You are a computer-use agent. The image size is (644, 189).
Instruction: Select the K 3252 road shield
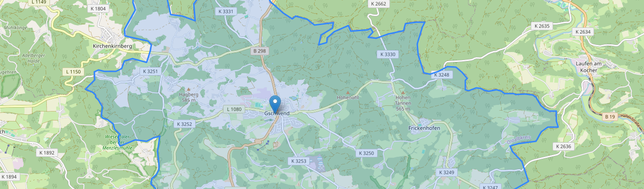pos(184,124)
